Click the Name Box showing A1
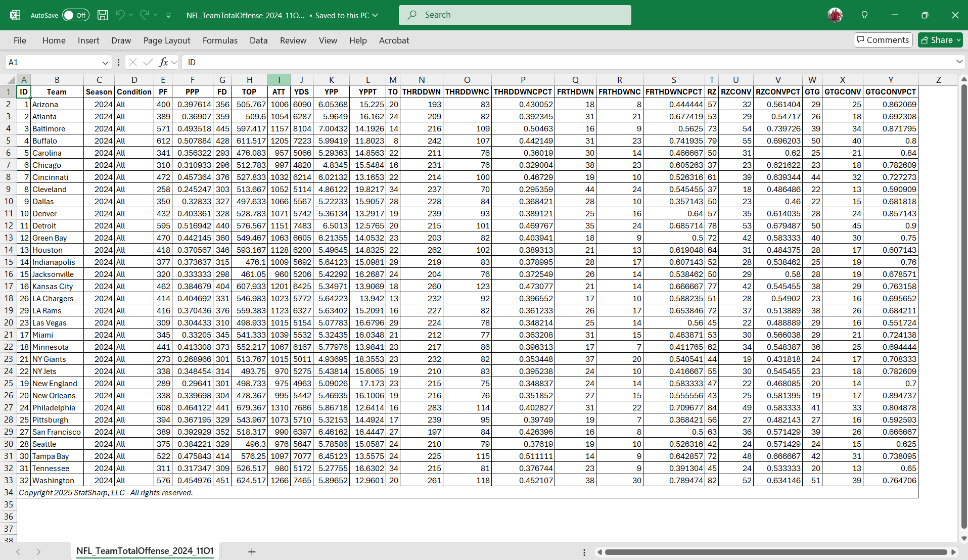Image resolution: width=968 pixels, height=560 pixels. (53, 62)
